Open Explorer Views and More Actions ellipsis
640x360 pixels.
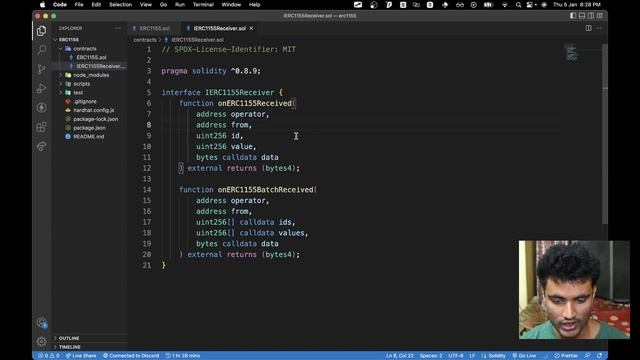click(x=118, y=28)
